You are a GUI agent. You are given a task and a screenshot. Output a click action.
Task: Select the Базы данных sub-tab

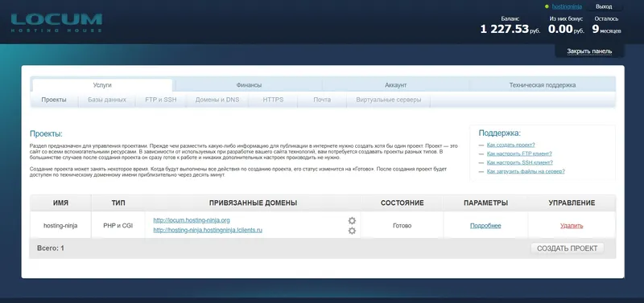[x=107, y=100]
